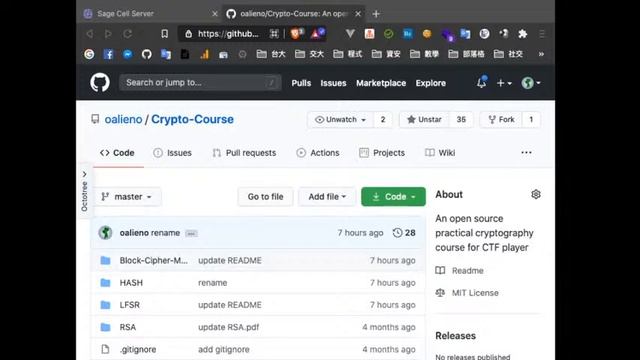Select the Wiki tab
640x360 pixels.
click(440, 153)
